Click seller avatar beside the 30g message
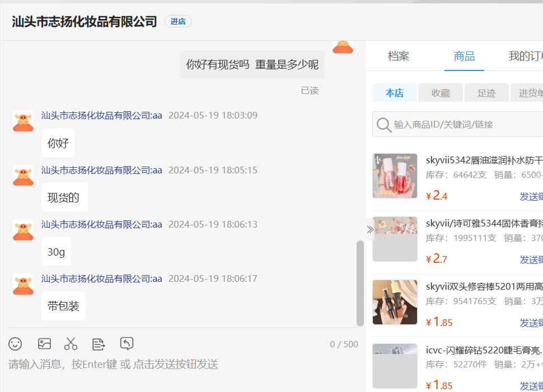This screenshot has width=543, height=392. pyautogui.click(x=24, y=230)
